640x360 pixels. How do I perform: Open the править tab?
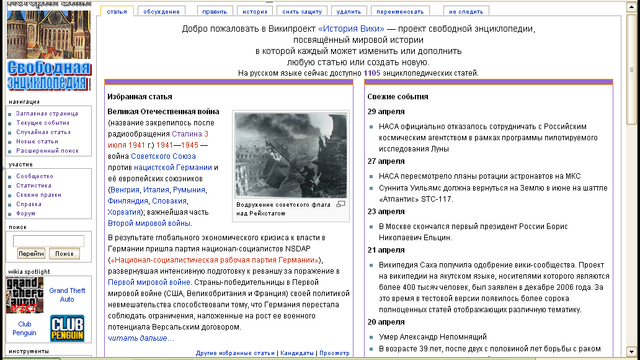pos(214,11)
